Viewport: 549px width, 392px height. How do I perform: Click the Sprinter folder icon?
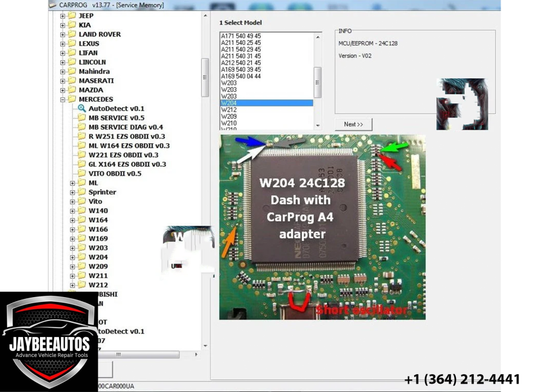pyautogui.click(x=82, y=192)
